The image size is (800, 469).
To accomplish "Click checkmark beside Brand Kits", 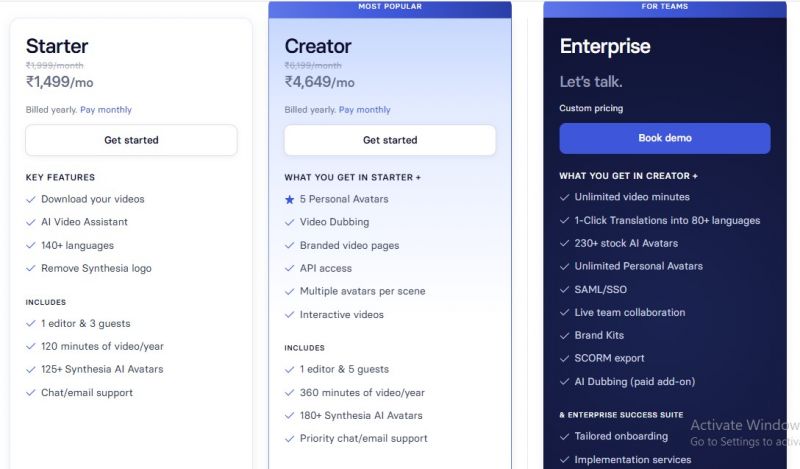I will click(564, 336).
